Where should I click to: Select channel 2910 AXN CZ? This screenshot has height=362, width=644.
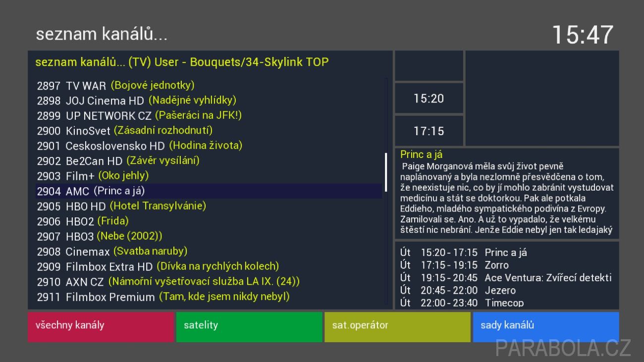coord(209,282)
